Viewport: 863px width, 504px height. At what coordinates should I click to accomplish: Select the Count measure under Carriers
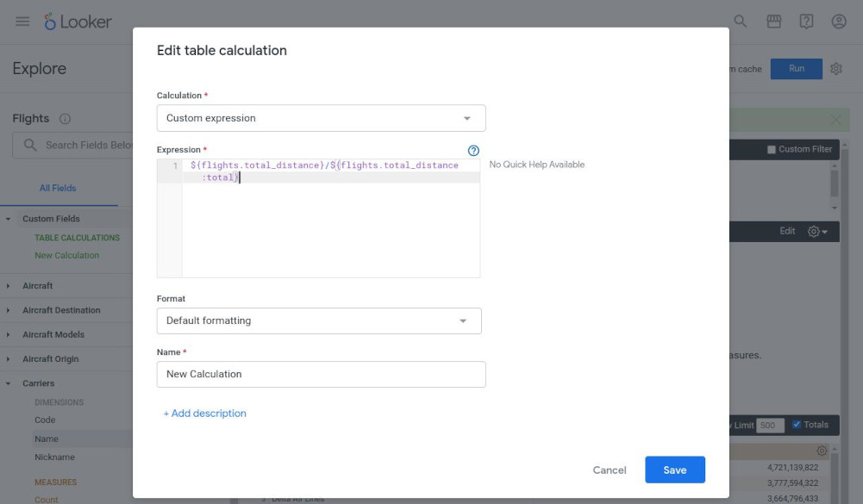click(x=46, y=500)
